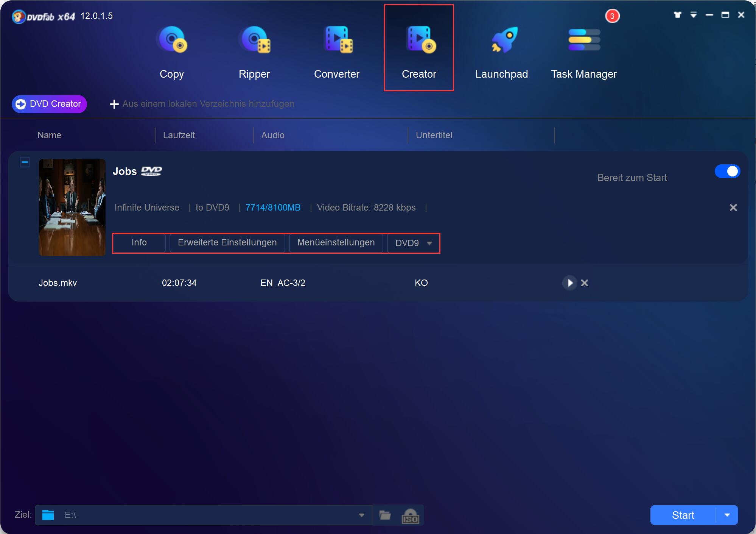Open the Launchpad
The width and height of the screenshot is (756, 534).
click(x=501, y=52)
